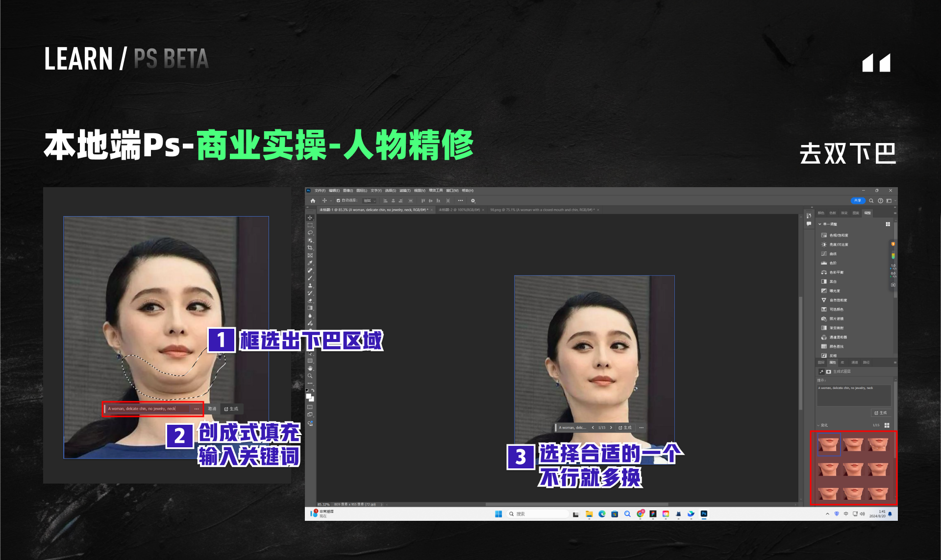This screenshot has height=560, width=941.
Task: Launch Photoshop from the Windows taskbar
Action: (703, 513)
